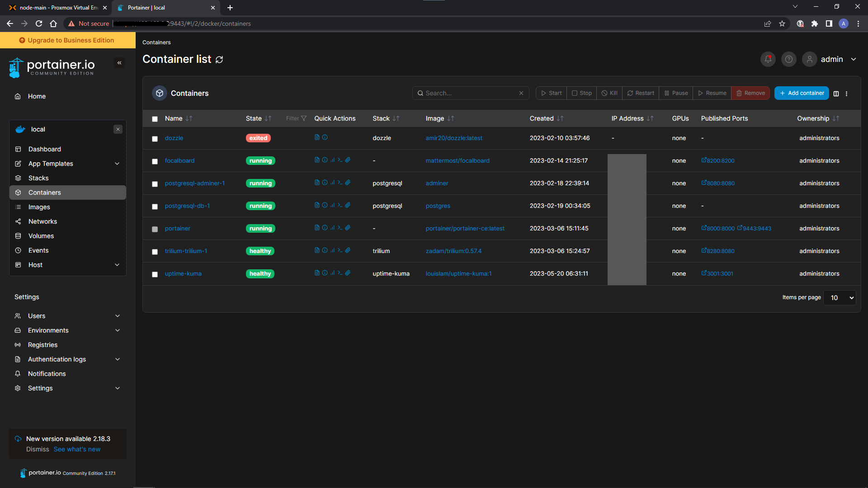
Task: Open Events in sidebar
Action: pyautogui.click(x=68, y=250)
